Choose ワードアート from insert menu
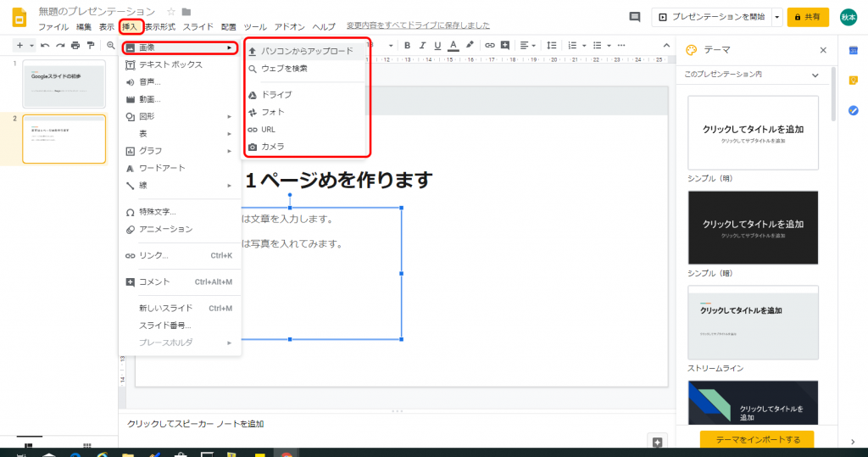This screenshot has height=457, width=868. (180, 168)
